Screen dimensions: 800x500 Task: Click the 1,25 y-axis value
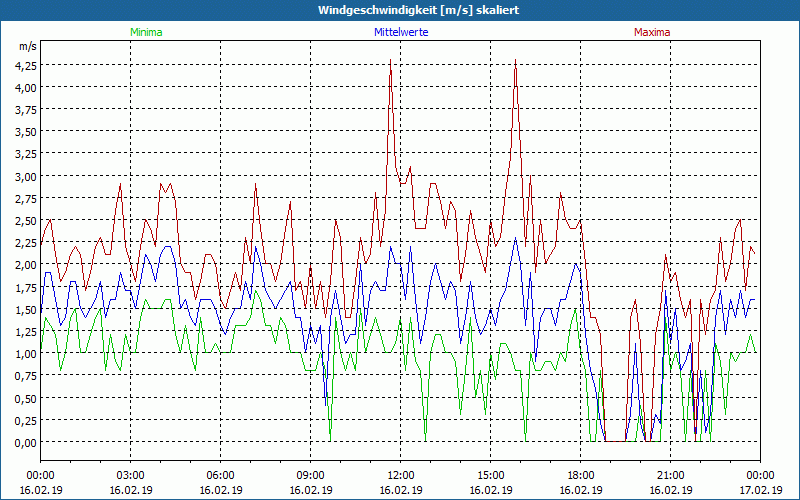(26, 331)
